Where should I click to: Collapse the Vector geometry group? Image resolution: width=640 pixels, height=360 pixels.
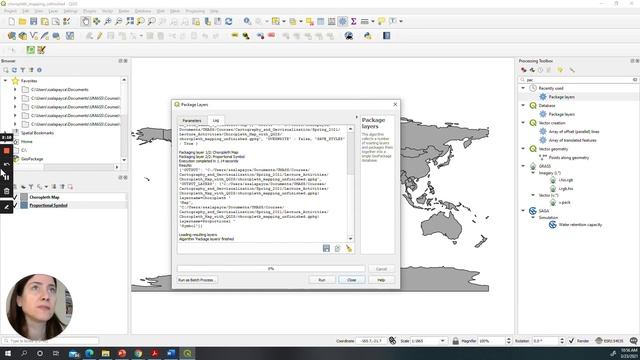click(x=523, y=149)
